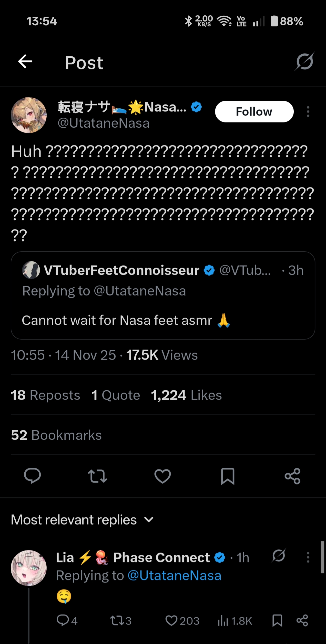Open more options on Lia's reply
This screenshot has height=644, width=326.
308,557
